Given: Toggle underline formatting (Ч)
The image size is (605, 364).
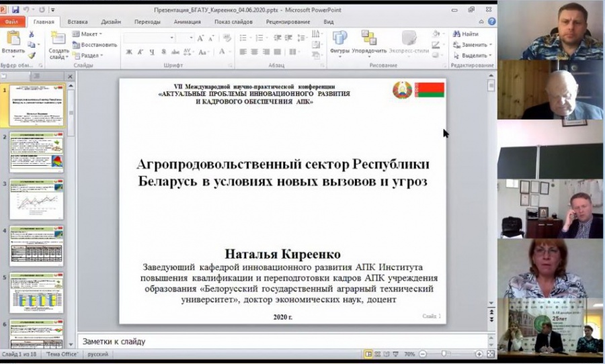Looking at the screenshot, I should 152,52.
